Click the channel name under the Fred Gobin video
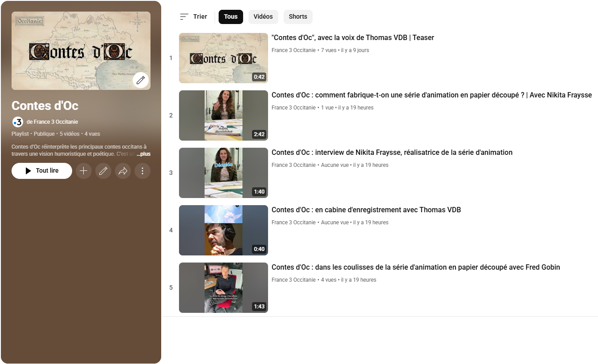 [x=293, y=280]
